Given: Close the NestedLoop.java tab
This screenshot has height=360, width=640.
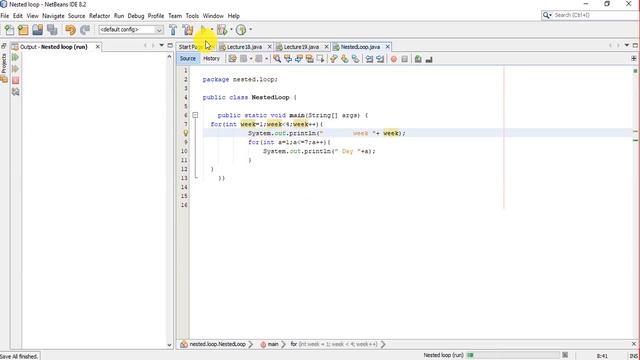Looking at the screenshot, I should pyautogui.click(x=387, y=47).
